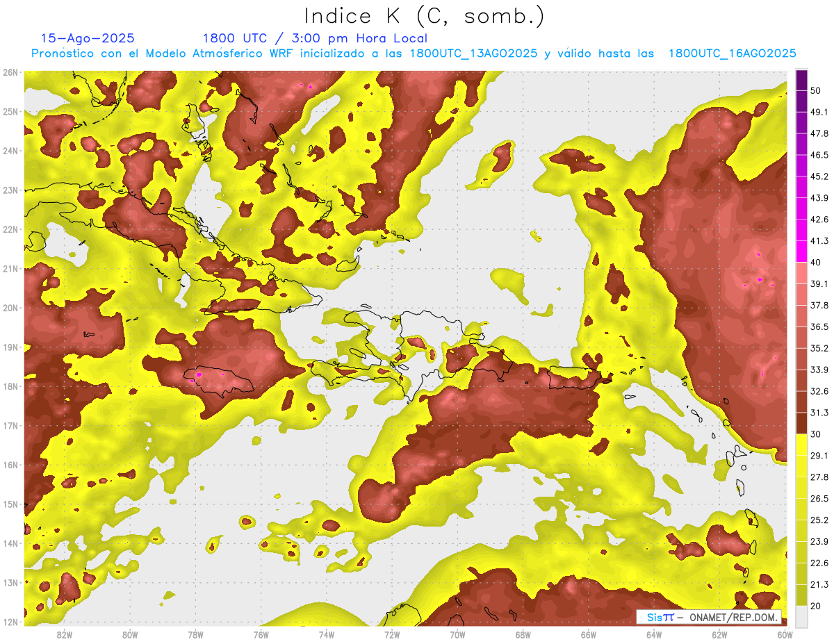
Task: Click the colorbar label '43.9'
Action: [819, 198]
